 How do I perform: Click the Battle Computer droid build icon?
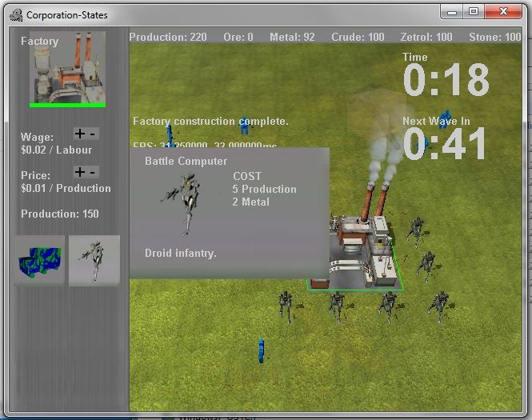pos(94,260)
